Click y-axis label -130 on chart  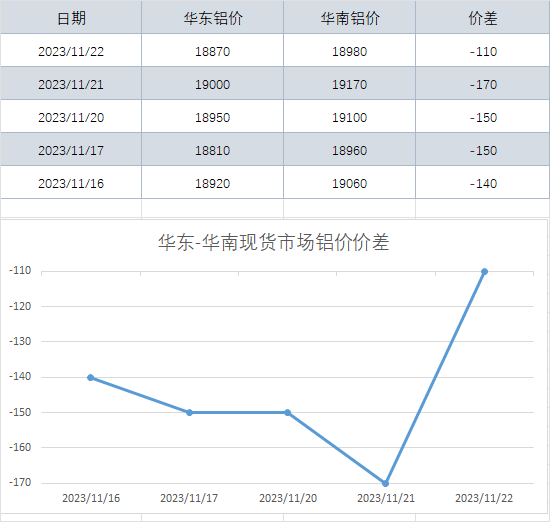point(20,341)
